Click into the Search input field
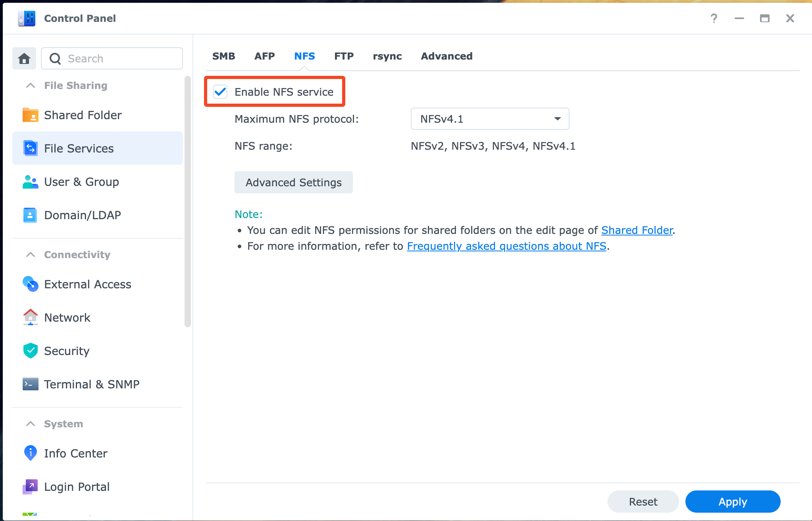Image resolution: width=812 pixels, height=521 pixels. (119, 59)
